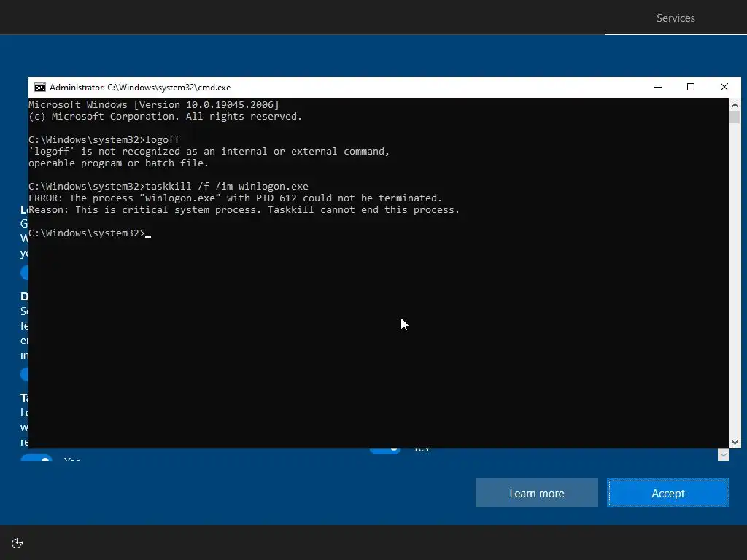This screenshot has height=560, width=747.
Task: Maximize the Administrator cmd.exe window
Action: pyautogui.click(x=691, y=87)
